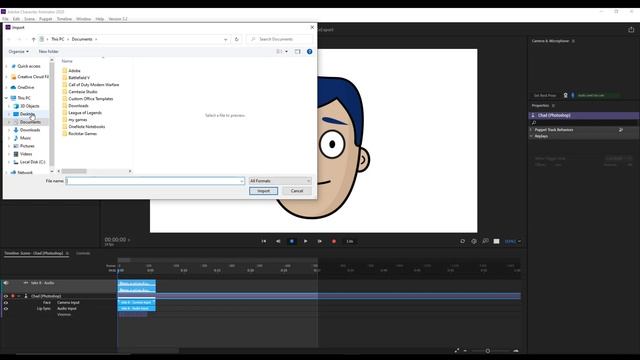Open the File name history dropdown arrow
640x360 pixels.
coord(242,181)
